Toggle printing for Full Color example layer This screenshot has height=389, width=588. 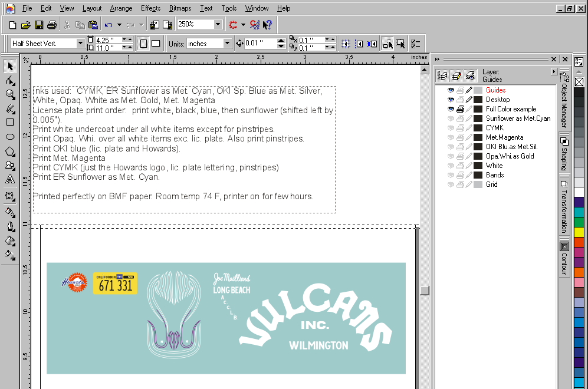click(460, 109)
